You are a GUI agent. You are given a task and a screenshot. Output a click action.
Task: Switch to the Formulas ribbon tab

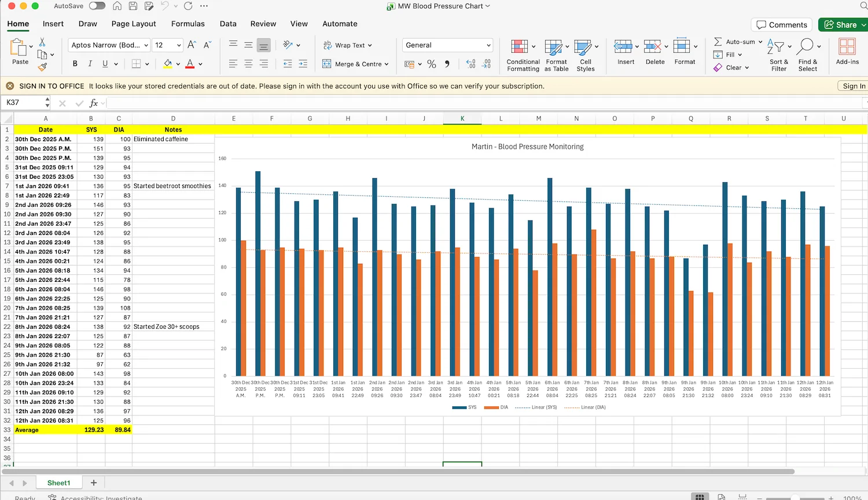[187, 24]
